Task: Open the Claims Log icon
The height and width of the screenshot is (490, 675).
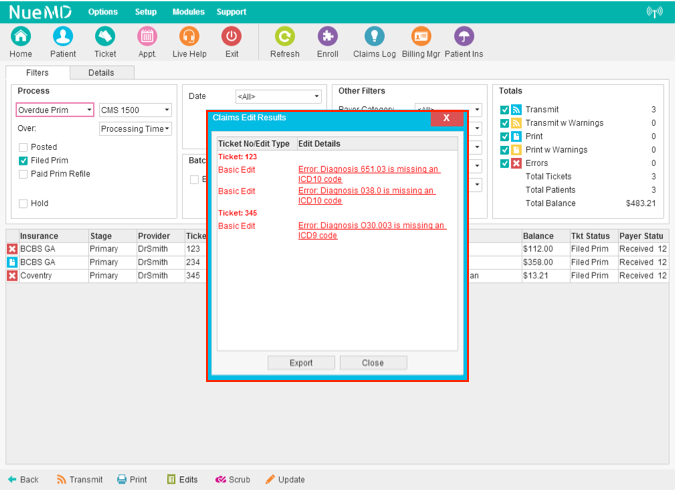Action: tap(374, 37)
